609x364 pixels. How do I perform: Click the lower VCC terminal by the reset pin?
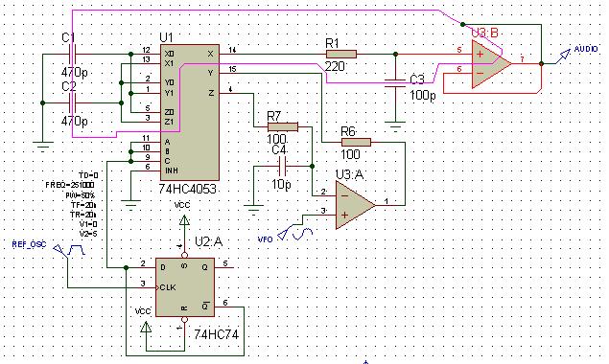(146, 327)
